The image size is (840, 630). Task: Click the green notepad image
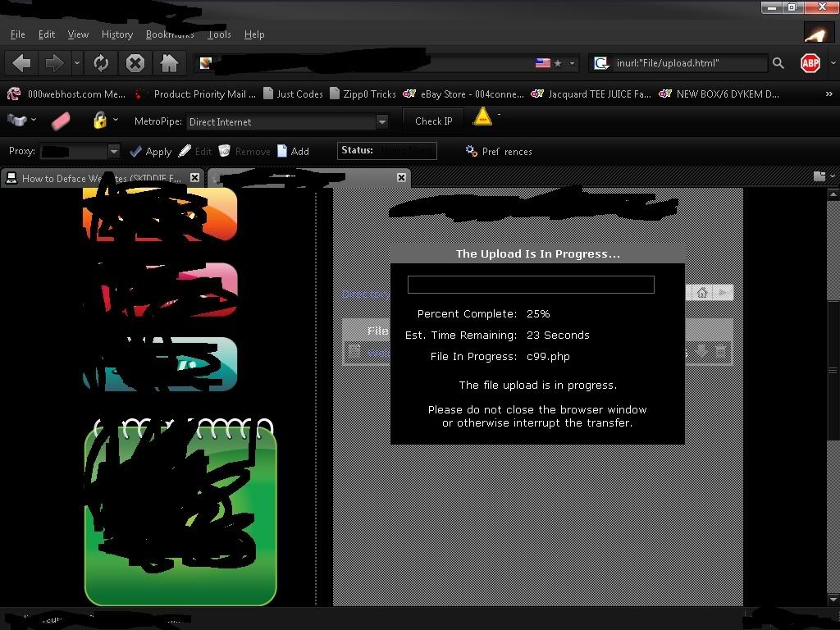(180, 512)
